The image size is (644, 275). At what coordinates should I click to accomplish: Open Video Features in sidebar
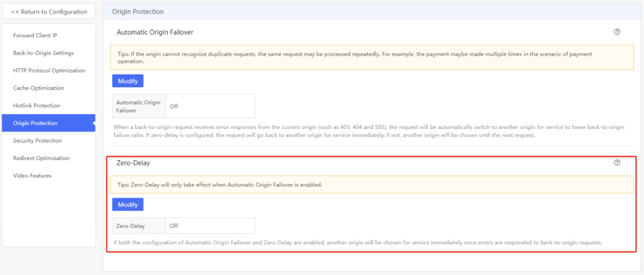(x=49, y=175)
